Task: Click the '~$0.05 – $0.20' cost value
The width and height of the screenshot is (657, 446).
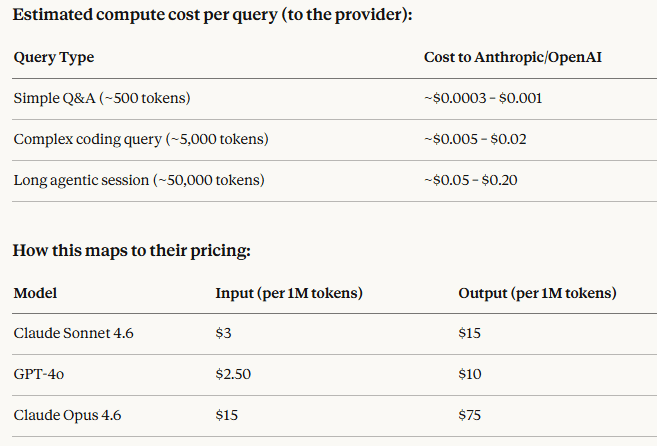Action: [x=470, y=181]
